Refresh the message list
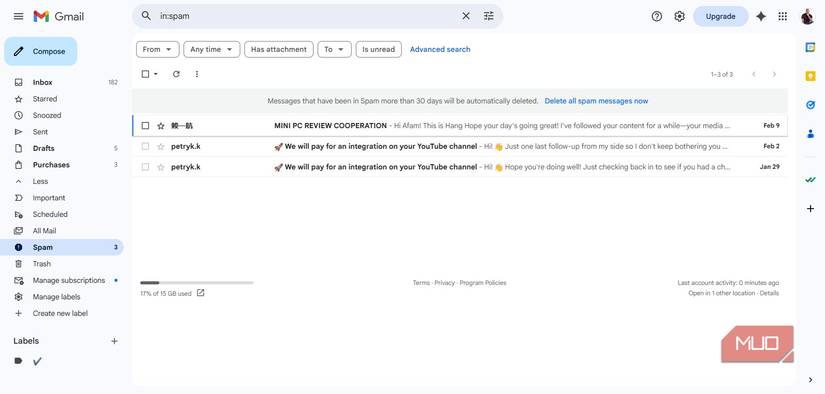 tap(176, 74)
